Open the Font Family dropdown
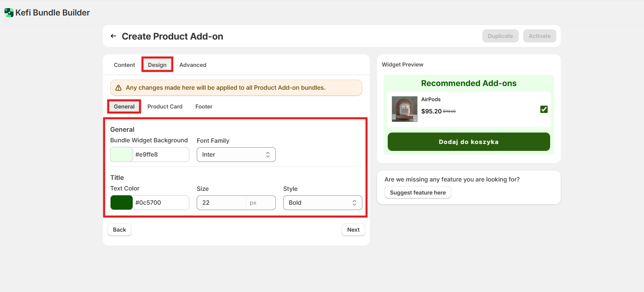The width and height of the screenshot is (644, 292). point(236,155)
